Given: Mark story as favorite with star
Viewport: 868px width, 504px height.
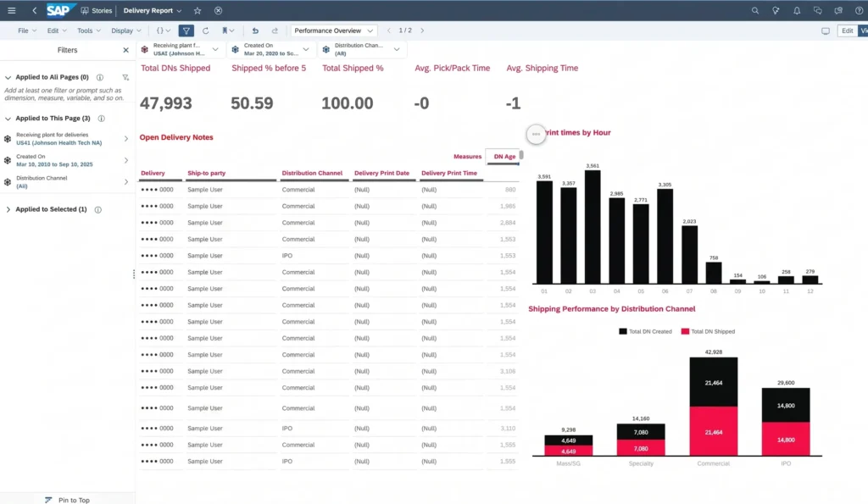Looking at the screenshot, I should click(x=198, y=10).
